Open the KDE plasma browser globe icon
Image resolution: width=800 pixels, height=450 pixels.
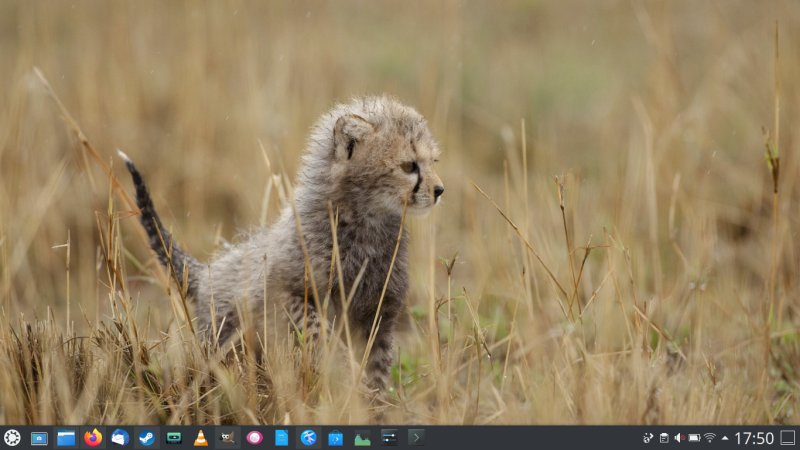[308, 438]
